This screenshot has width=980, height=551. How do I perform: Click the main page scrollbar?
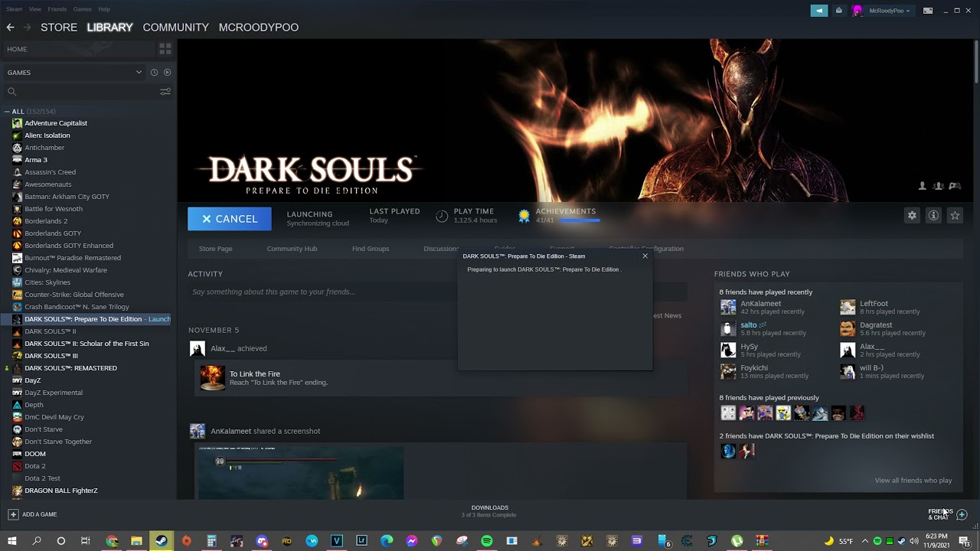click(x=976, y=61)
